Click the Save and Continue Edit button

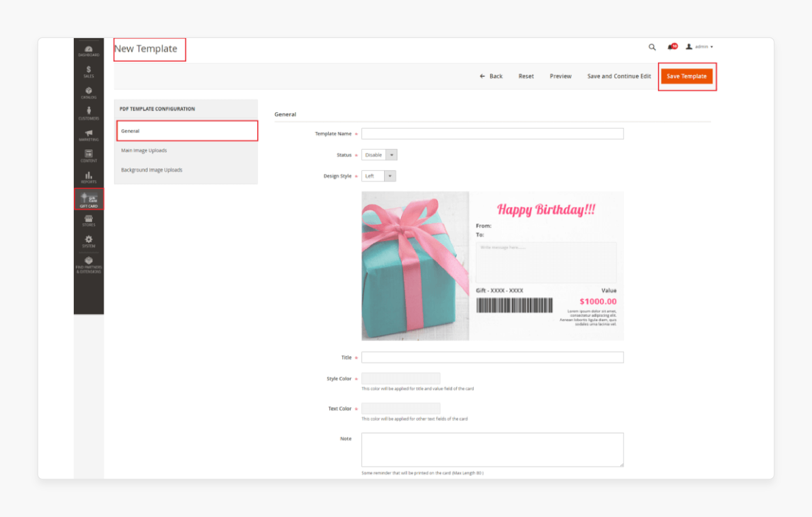click(x=617, y=76)
